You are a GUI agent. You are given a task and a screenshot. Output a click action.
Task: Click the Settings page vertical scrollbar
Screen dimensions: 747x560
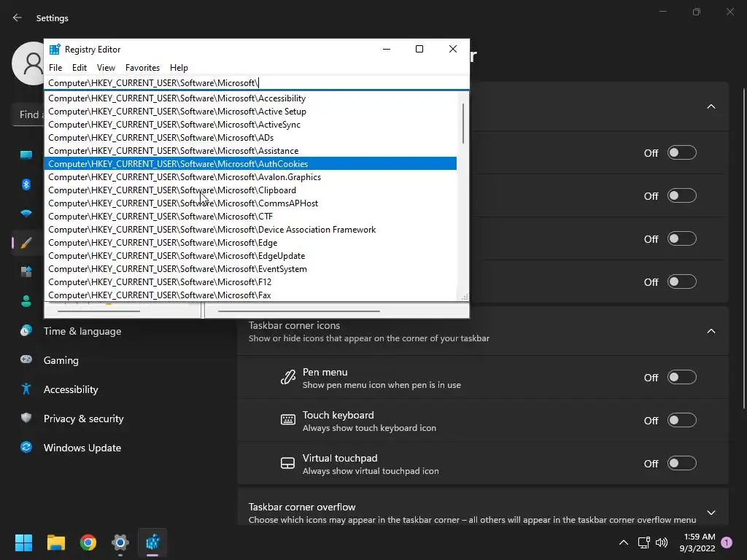pyautogui.click(x=743, y=248)
